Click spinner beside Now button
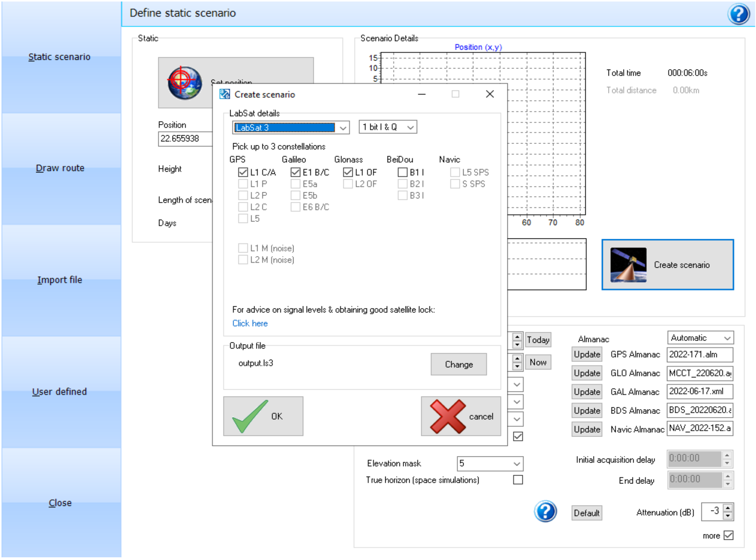This screenshot has width=756, height=560. (517, 362)
